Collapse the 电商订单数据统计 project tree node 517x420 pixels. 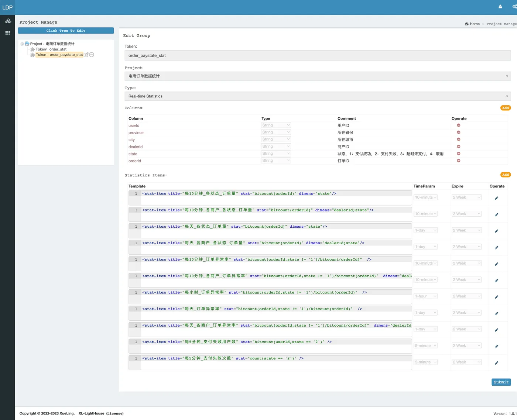22,44
